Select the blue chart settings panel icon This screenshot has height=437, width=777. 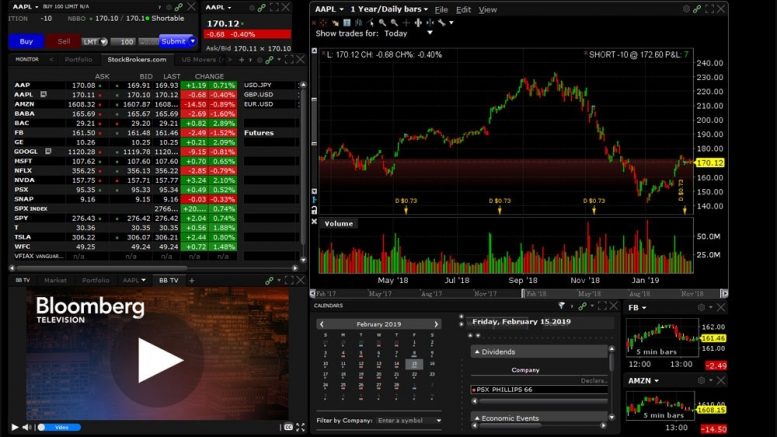pyautogui.click(x=347, y=23)
